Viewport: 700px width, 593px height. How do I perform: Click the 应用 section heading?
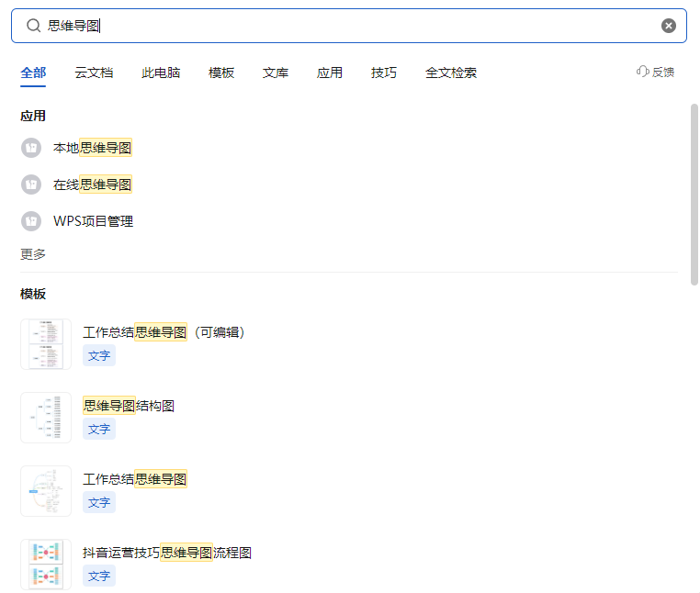click(33, 116)
